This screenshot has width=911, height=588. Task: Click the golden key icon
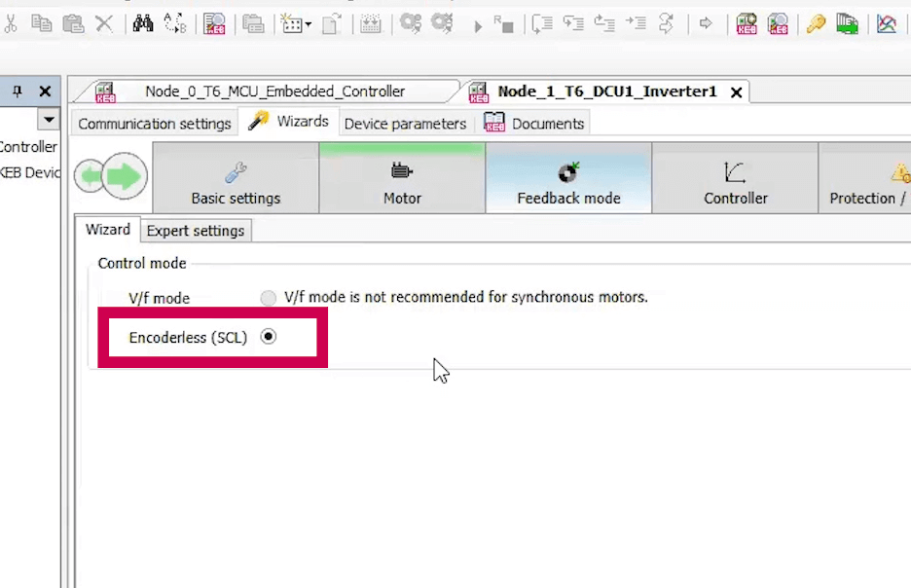[x=816, y=23]
